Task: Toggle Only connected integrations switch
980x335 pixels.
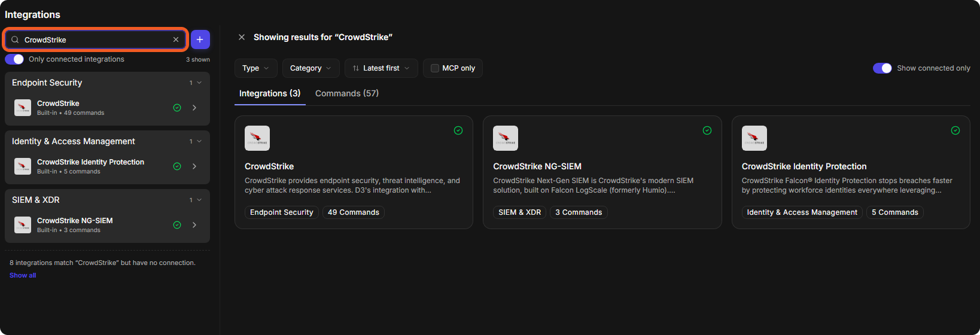Action: (14, 59)
